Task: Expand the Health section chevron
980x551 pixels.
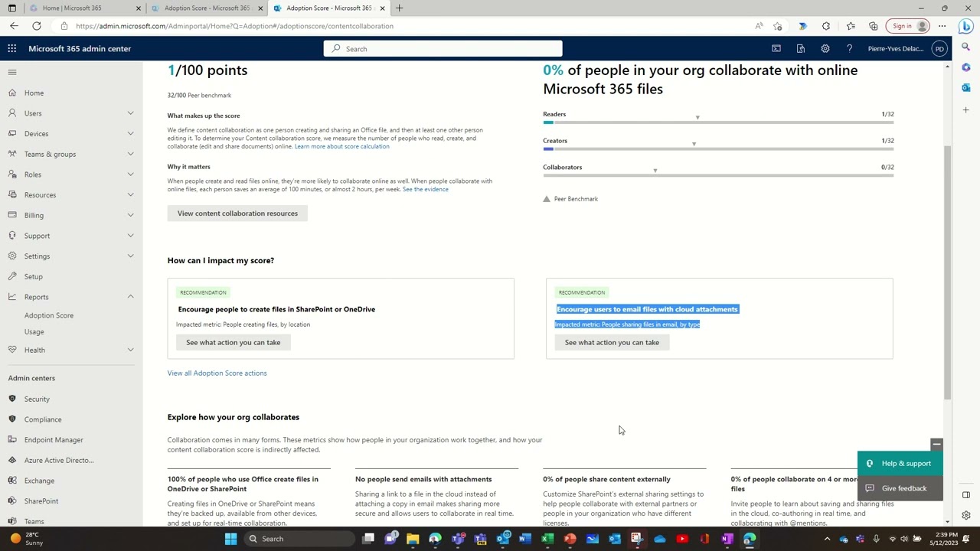Action: coord(130,350)
